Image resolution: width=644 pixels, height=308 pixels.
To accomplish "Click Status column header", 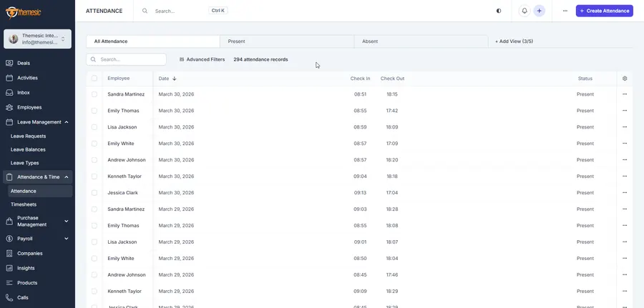I will coord(585,79).
